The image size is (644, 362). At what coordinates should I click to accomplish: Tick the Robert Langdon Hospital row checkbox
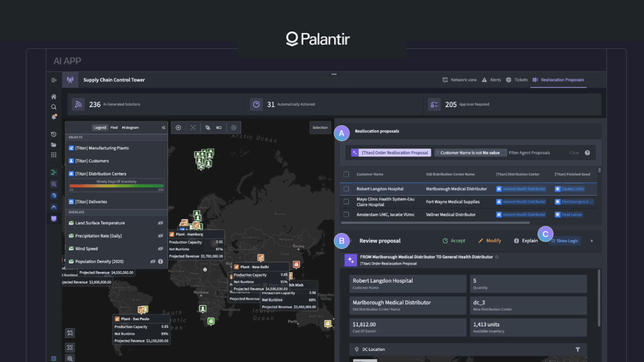[x=346, y=189]
